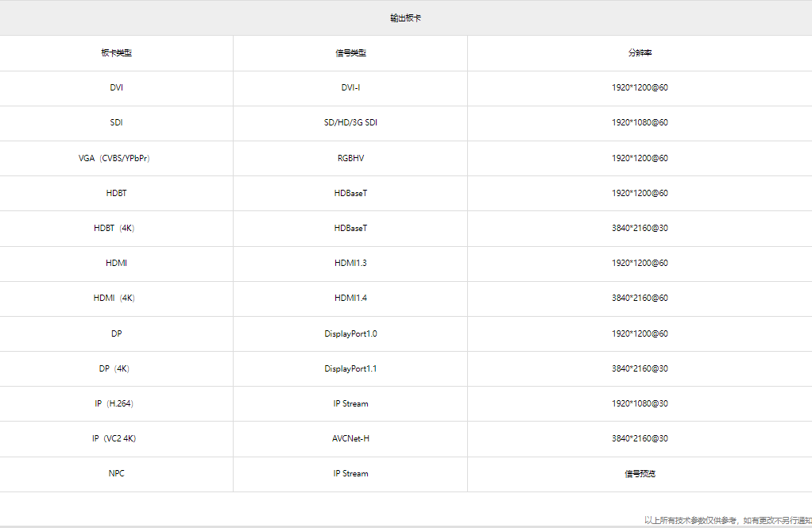Select the HDMI1.4 signal cell
Image resolution: width=812 pixels, height=528 pixels.
(x=350, y=299)
